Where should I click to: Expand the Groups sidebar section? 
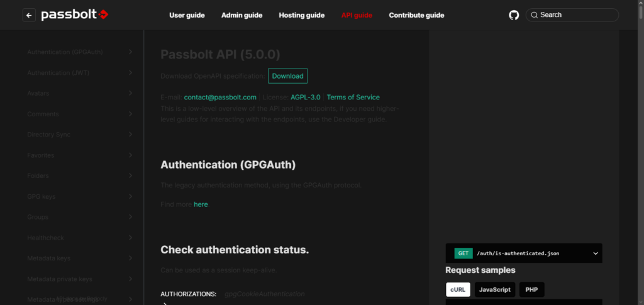pos(80,217)
